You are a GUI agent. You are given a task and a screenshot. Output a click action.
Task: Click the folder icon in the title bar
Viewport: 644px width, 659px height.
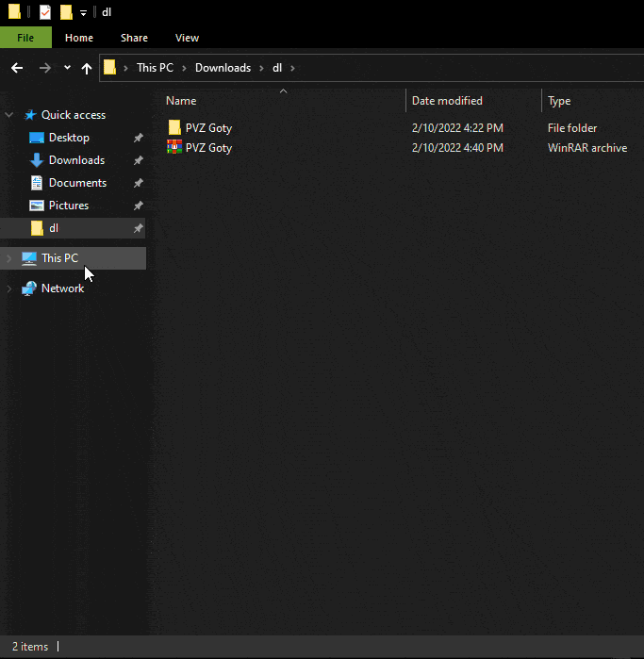click(14, 11)
